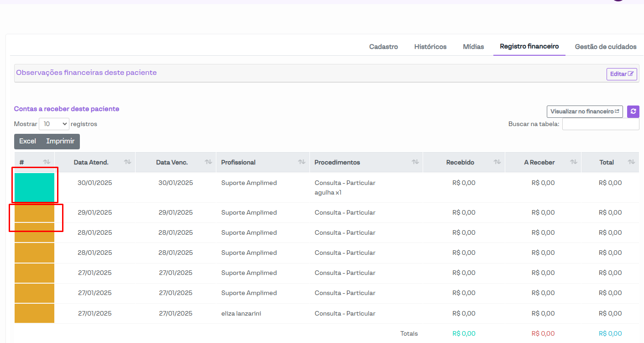Sort by Data Venc. column arrows
The width and height of the screenshot is (644, 343).
[208, 162]
